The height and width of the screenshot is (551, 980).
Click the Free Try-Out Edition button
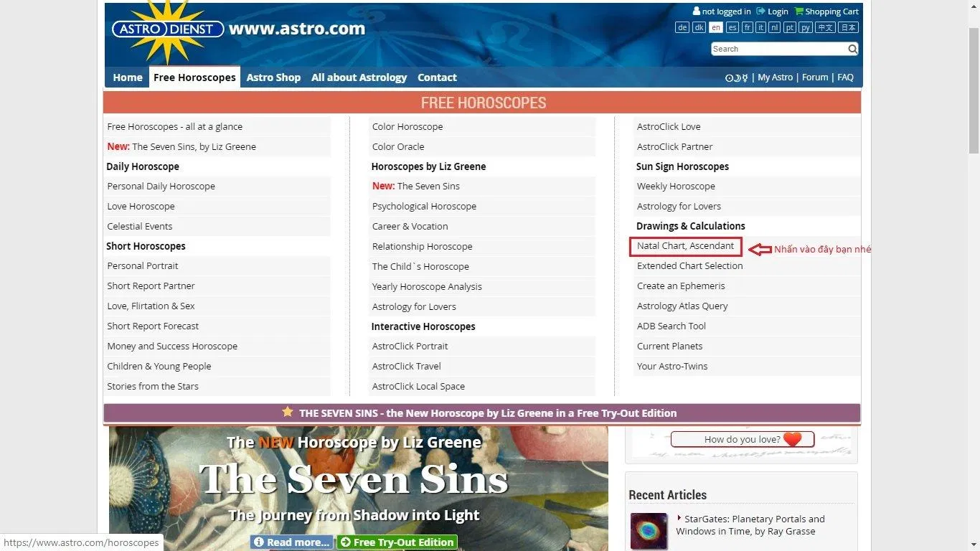coord(397,542)
